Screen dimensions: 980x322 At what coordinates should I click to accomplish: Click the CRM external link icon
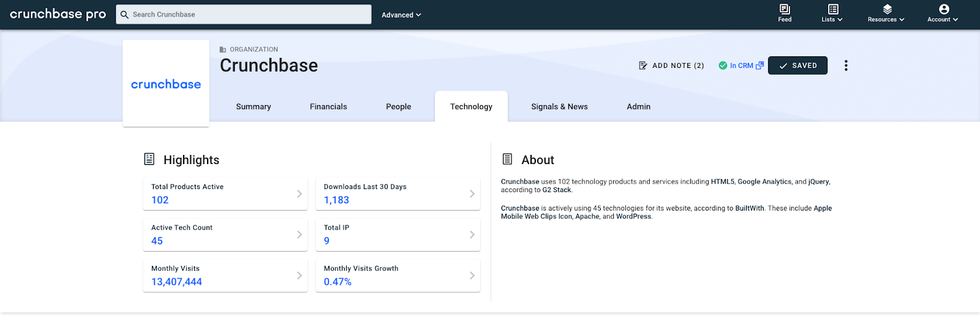point(760,66)
